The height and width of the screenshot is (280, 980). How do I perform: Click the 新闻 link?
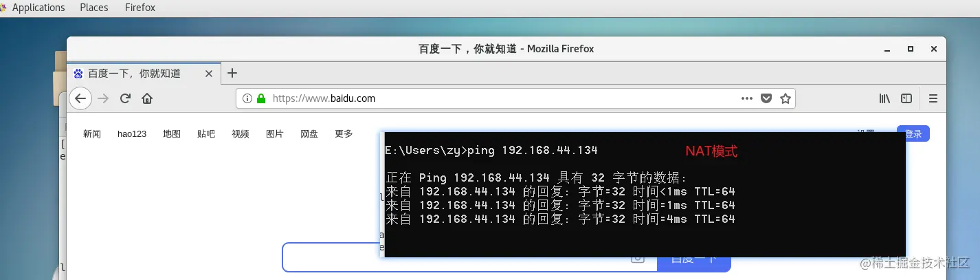pos(92,134)
